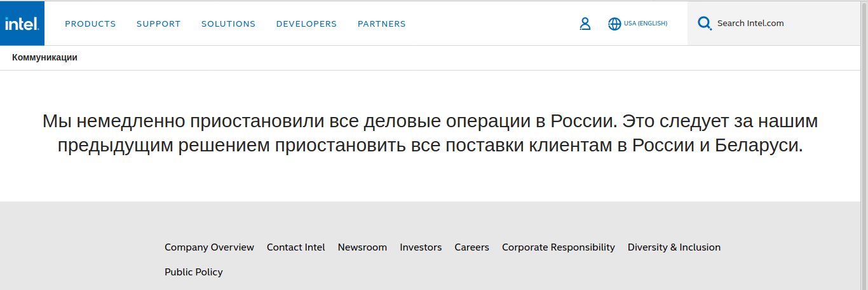This screenshot has width=868, height=290.
Task: Expand the Solutions menu
Action: coord(228,24)
